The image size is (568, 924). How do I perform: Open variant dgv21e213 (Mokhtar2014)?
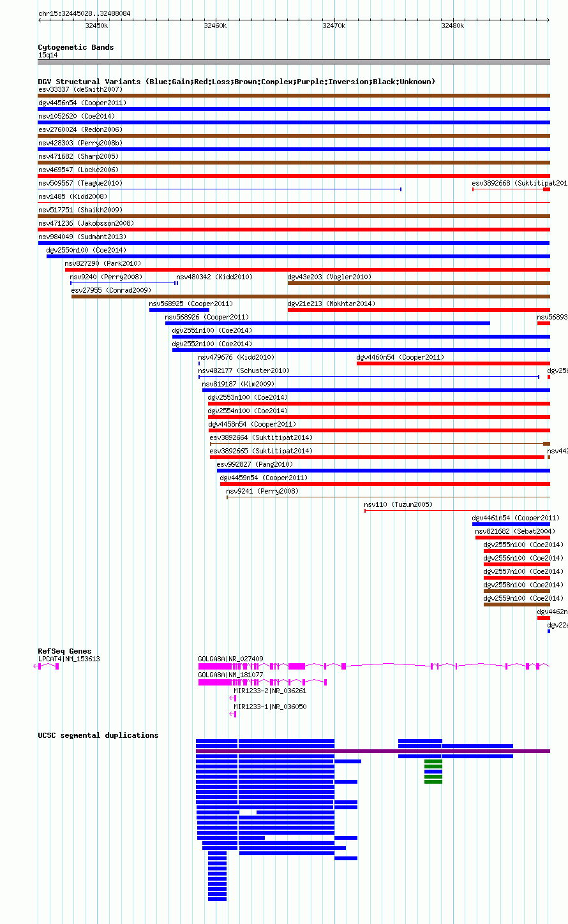pyautogui.click(x=331, y=304)
